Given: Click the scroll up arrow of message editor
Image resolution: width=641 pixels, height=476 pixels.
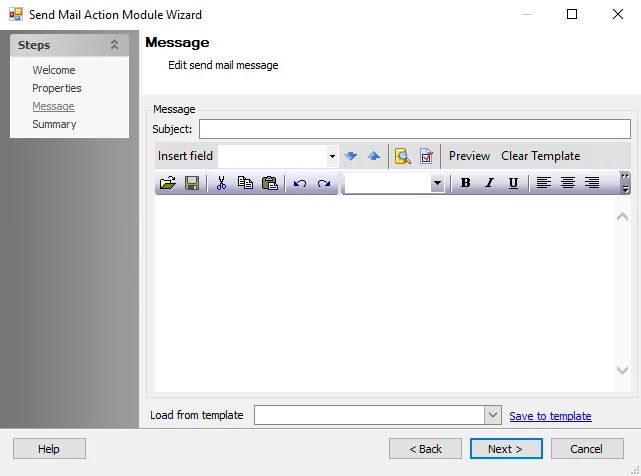Looking at the screenshot, I should pyautogui.click(x=622, y=217).
